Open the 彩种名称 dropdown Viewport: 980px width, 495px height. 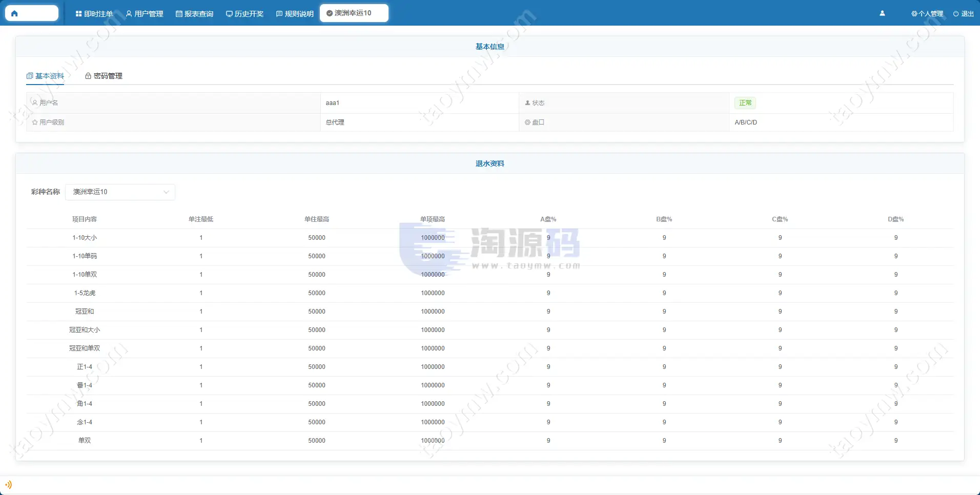click(x=120, y=192)
